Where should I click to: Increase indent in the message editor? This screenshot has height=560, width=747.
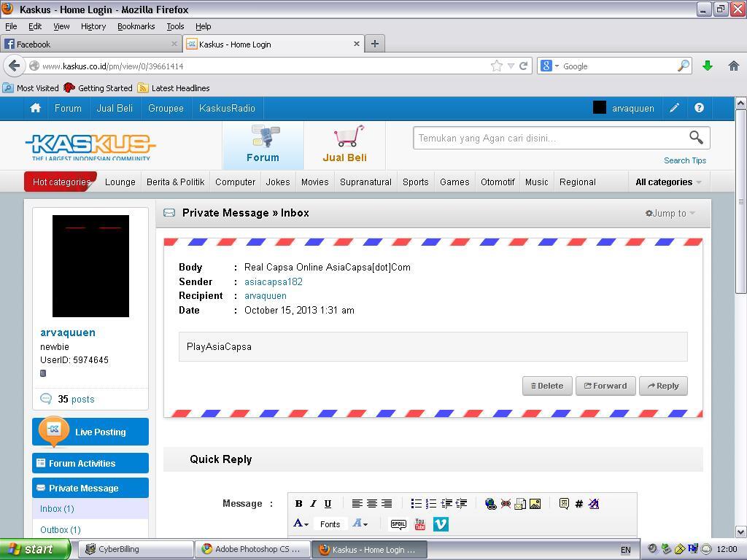point(446,503)
